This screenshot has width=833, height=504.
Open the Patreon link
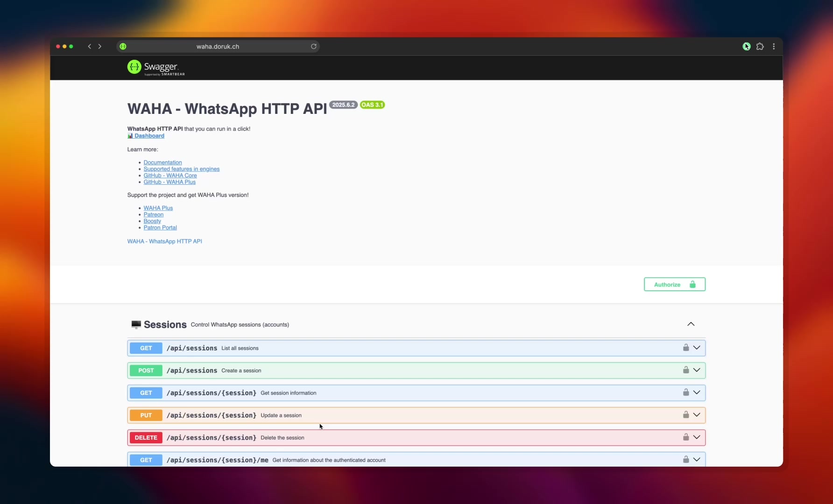(x=153, y=215)
